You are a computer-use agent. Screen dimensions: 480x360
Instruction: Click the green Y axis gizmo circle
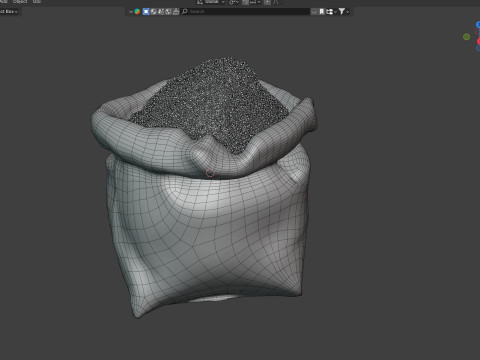466,37
